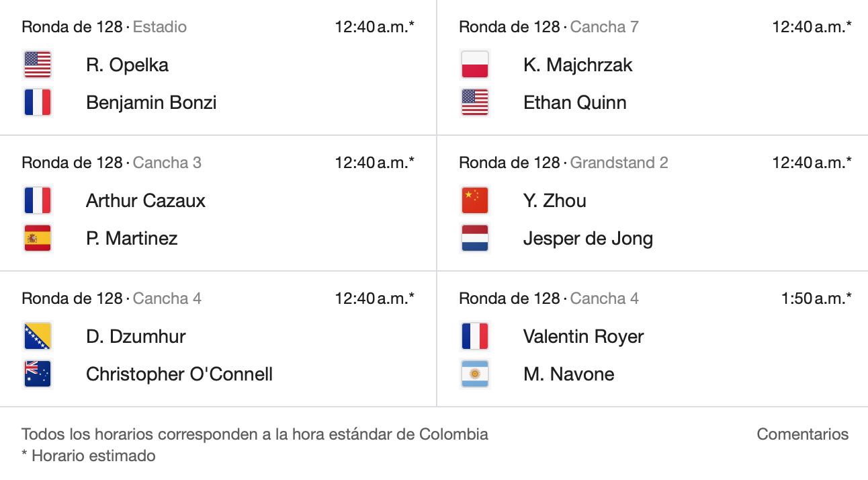Select the Netherlands flag next to Jesper de Jong
Image resolution: width=868 pixels, height=480 pixels.
click(x=475, y=238)
